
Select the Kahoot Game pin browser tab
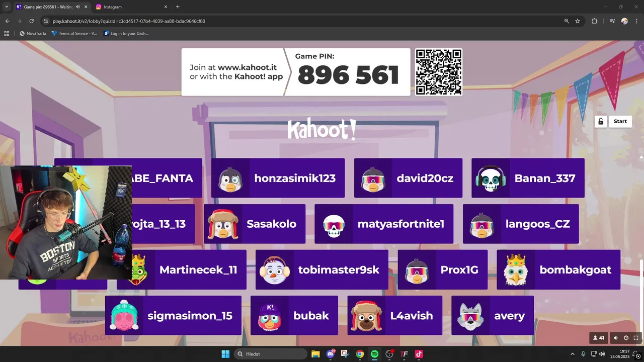click(47, 7)
